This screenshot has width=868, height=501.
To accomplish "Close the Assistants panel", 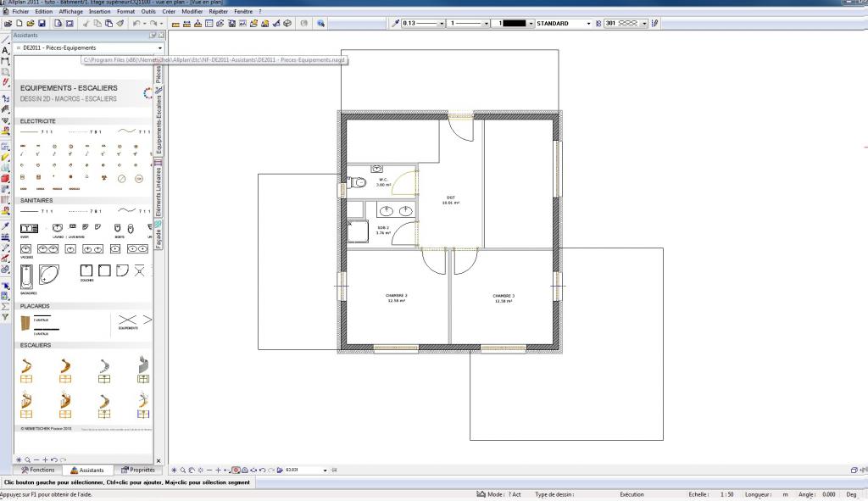I will 161,36.
